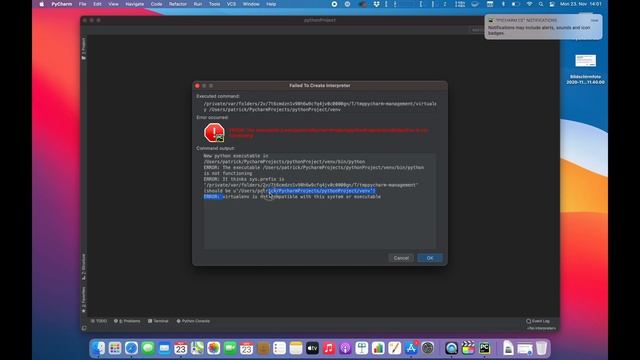
Task: Open App Store from the Dock
Action: point(411,348)
